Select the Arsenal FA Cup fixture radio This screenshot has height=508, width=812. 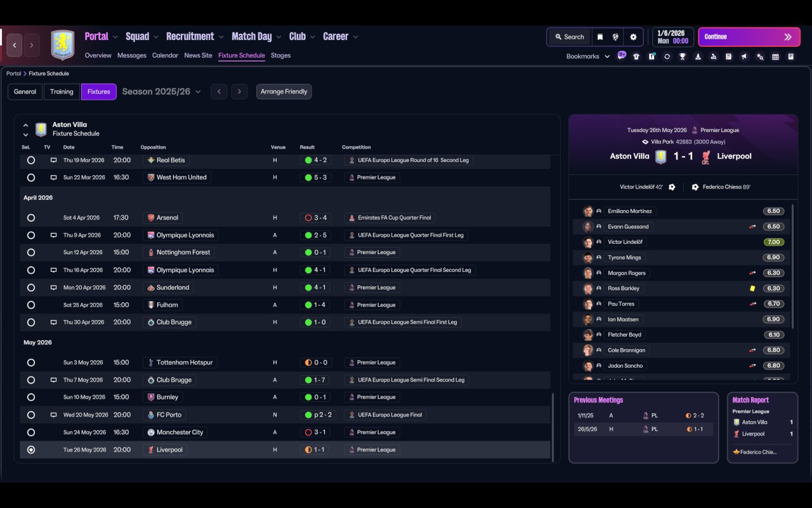point(31,218)
